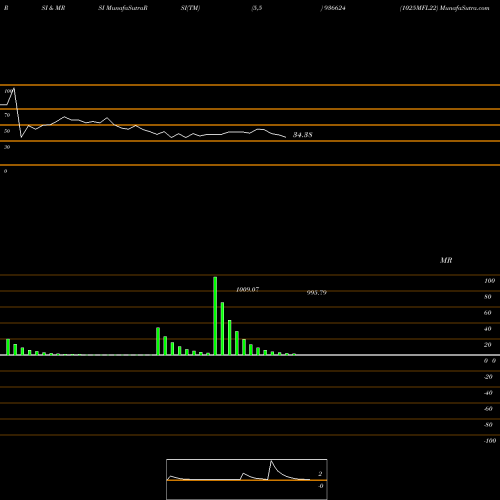Click the MR axis label 40
This screenshot has width=500, height=500.
pos(487,329)
